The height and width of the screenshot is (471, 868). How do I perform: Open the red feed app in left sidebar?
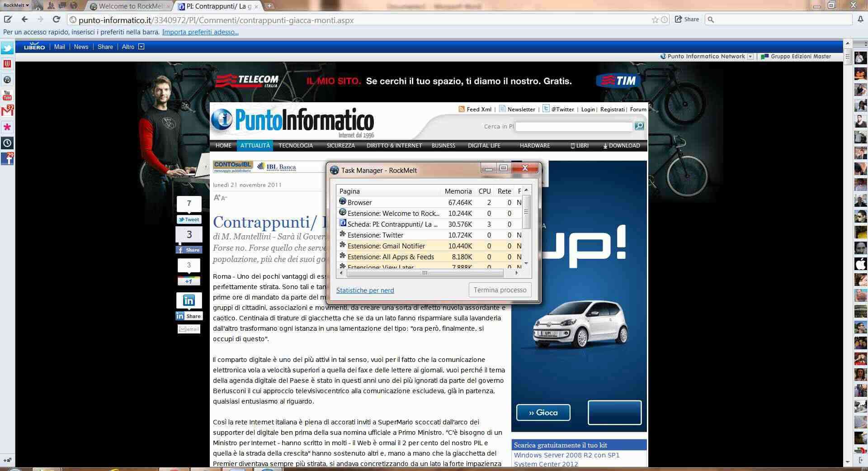tap(7, 64)
